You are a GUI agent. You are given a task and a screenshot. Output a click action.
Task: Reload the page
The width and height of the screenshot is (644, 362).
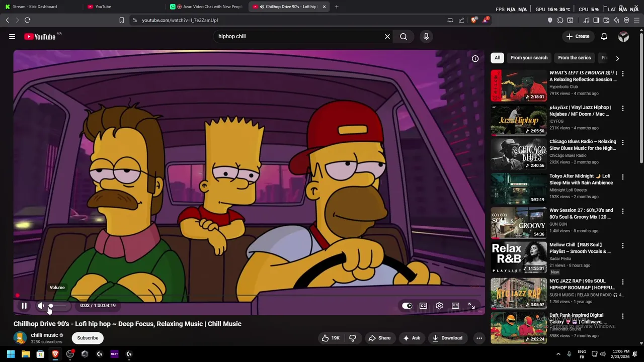[27, 20]
